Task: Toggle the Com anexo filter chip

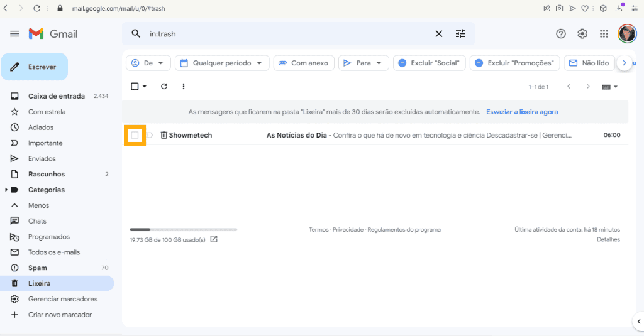Action: pos(304,63)
